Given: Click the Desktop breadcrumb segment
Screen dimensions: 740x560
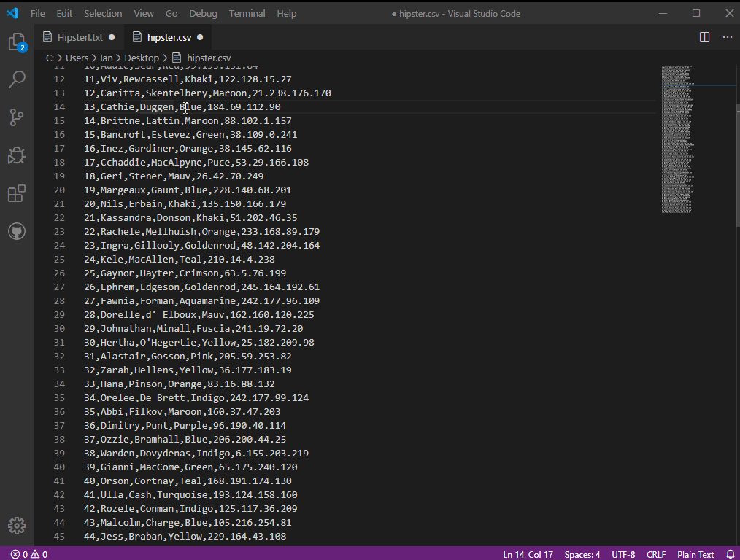Looking at the screenshot, I should point(142,58).
